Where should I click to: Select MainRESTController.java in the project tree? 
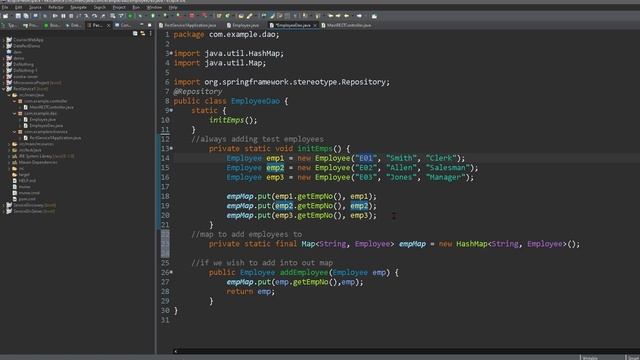click(51, 107)
